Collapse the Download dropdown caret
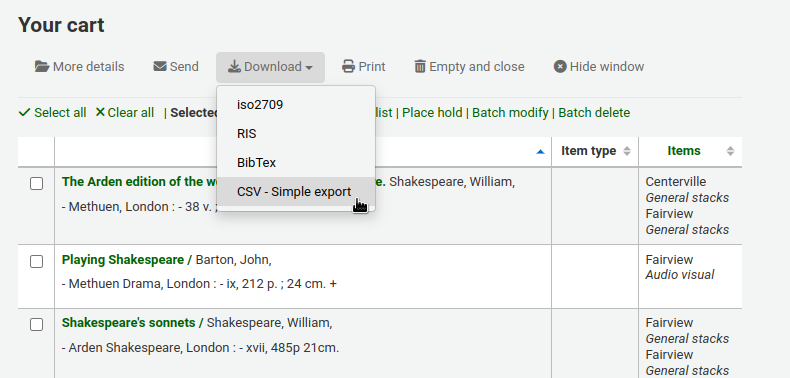This screenshot has width=790, height=378. (x=309, y=68)
